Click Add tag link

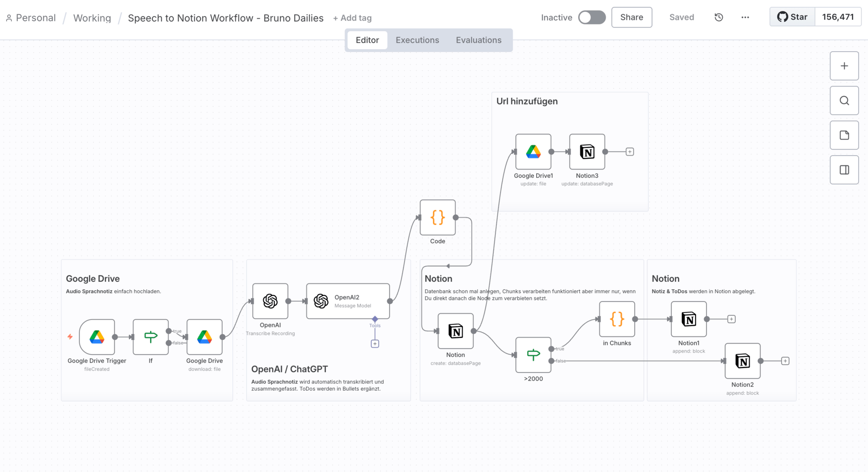pos(352,18)
